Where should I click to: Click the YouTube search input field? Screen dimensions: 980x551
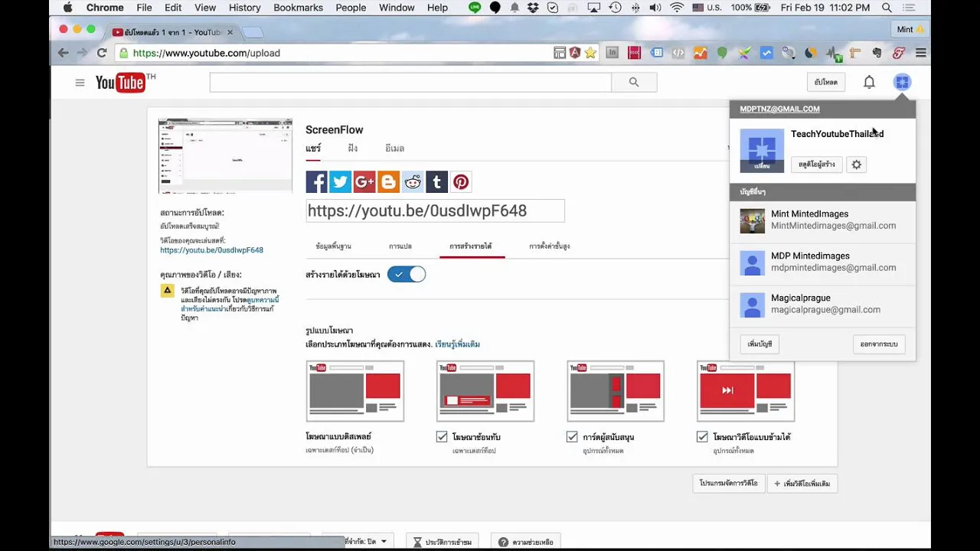[410, 82]
